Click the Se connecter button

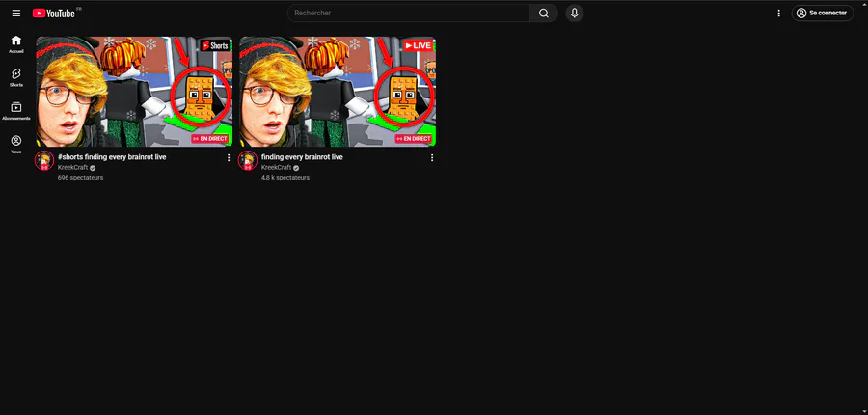[822, 14]
